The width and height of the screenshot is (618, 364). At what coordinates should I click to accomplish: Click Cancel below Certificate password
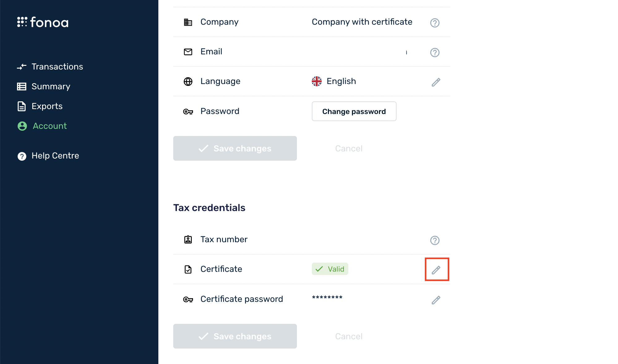tap(349, 336)
